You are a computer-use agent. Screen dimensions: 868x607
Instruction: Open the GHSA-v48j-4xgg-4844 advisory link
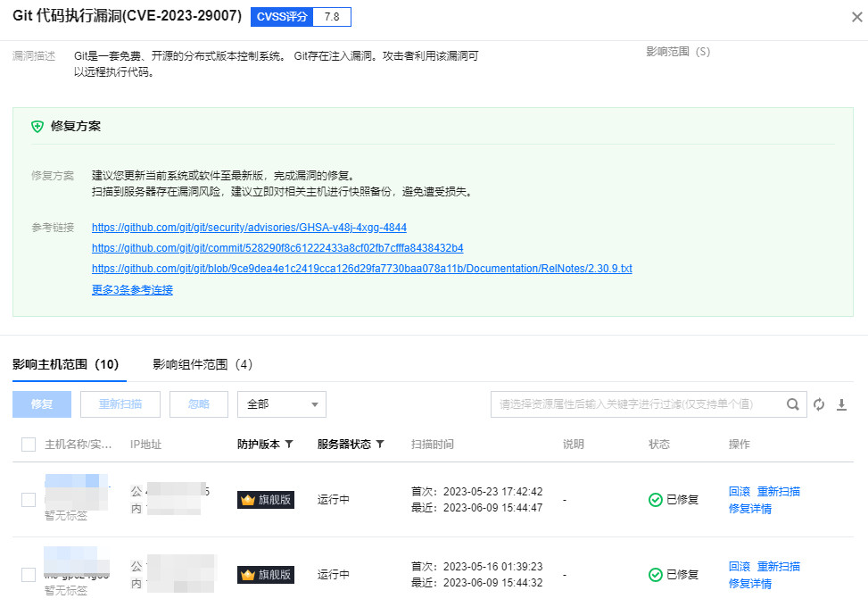[249, 228]
